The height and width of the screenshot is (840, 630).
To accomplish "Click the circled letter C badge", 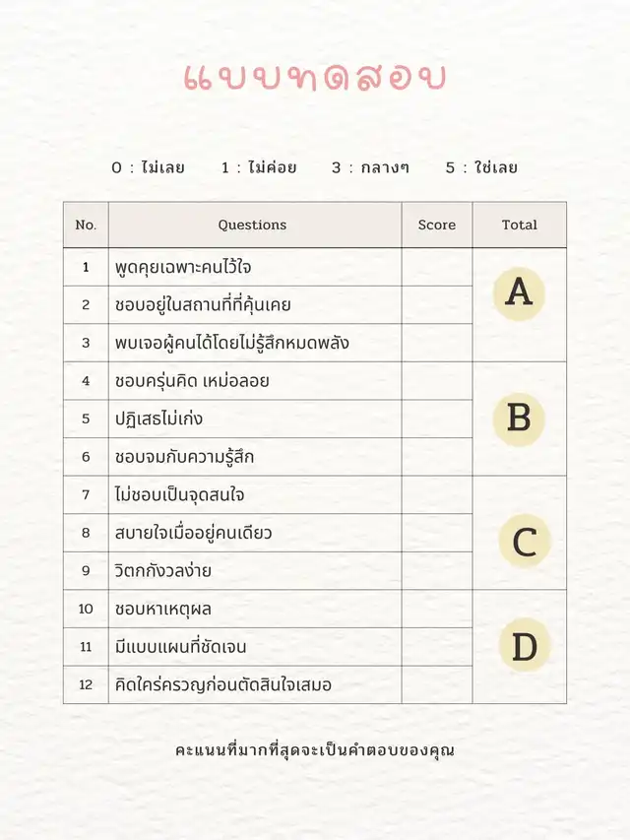I will point(524,542).
